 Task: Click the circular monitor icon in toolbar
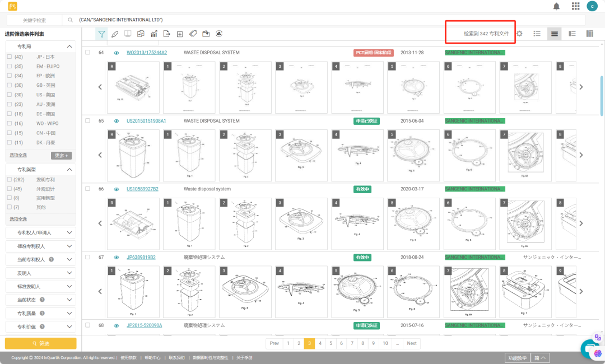219,34
